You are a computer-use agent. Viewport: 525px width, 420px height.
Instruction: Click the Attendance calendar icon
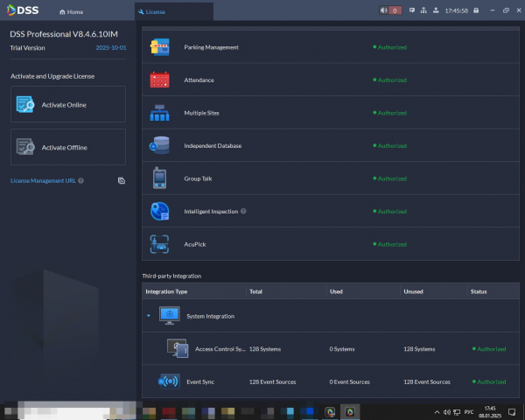pos(160,80)
